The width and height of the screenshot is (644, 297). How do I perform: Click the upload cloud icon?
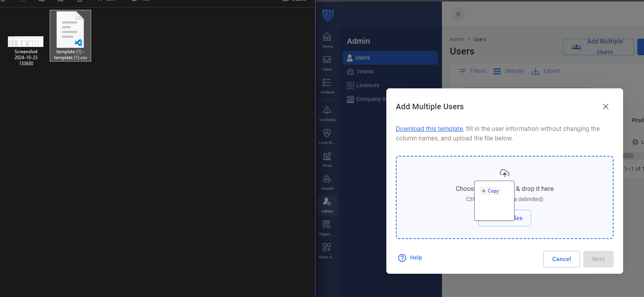[x=504, y=173]
